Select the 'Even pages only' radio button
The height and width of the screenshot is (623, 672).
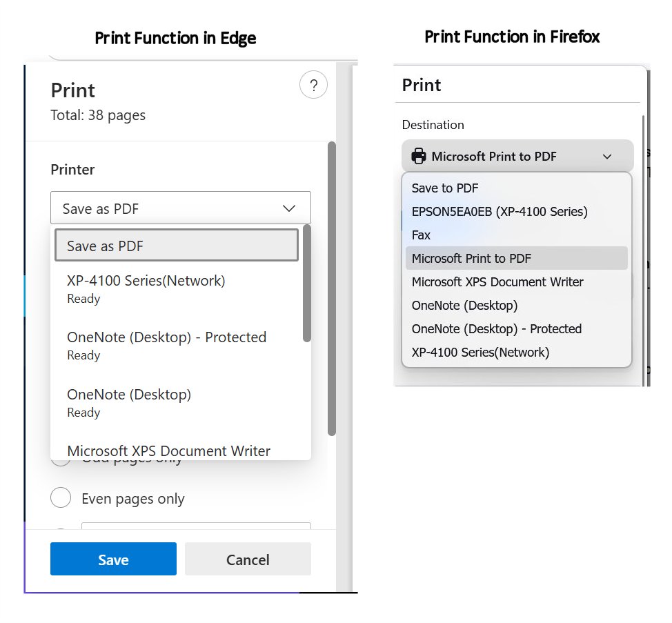(x=61, y=497)
